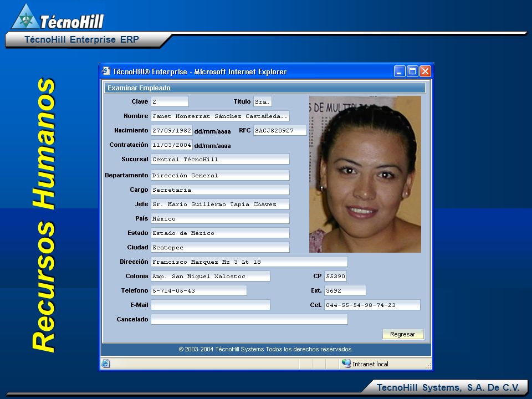This screenshot has width=532, height=399.
Task: Click the TécnoHill logo wordmark
Action: coord(71,22)
